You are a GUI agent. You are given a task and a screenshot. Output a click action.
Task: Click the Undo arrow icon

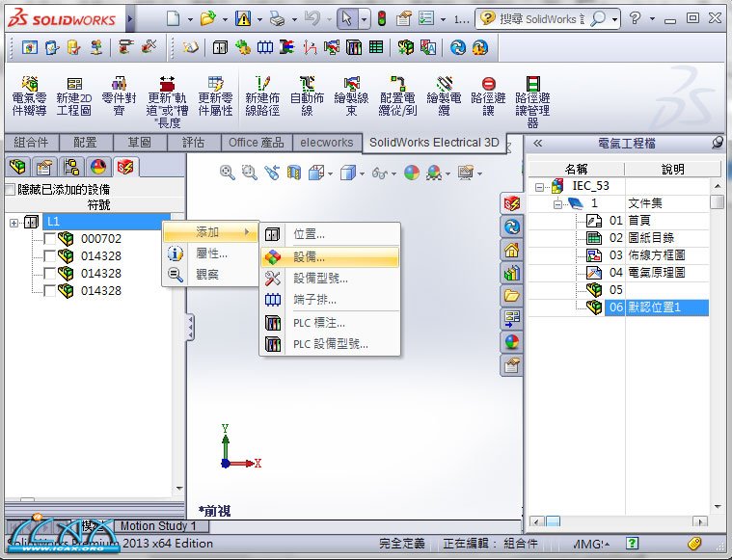pyautogui.click(x=312, y=18)
